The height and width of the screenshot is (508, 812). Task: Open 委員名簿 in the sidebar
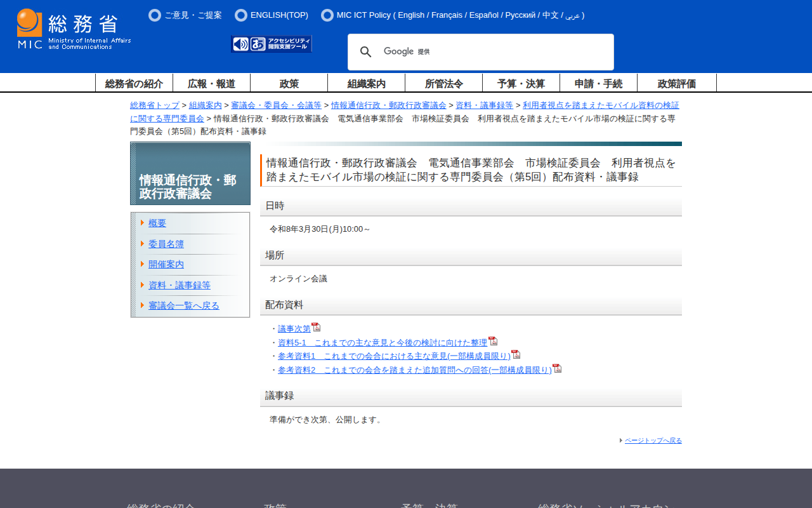coord(166,244)
